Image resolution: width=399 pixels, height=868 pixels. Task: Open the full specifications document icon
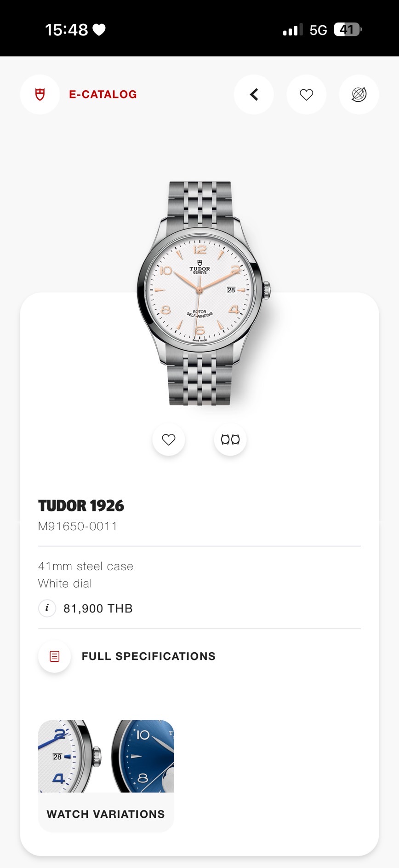[54, 656]
